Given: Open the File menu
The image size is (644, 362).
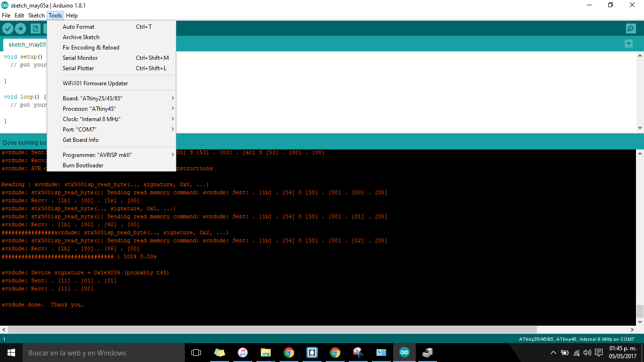Looking at the screenshot, I should coord(6,16).
